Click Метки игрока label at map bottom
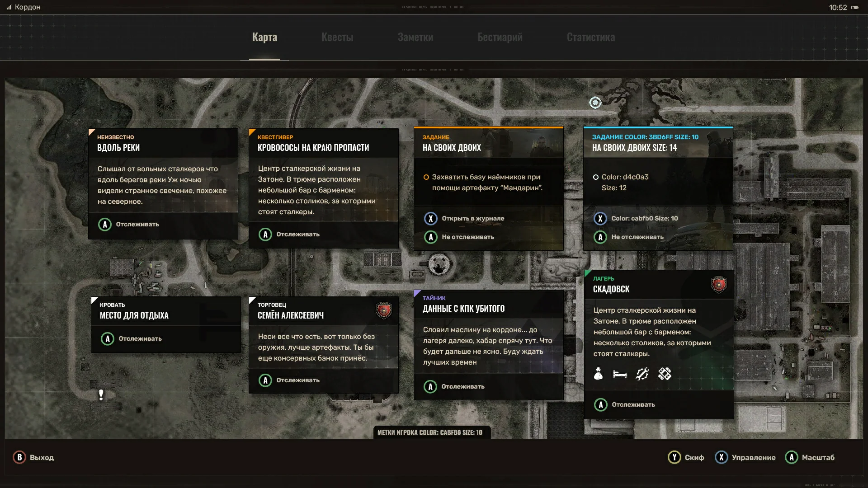The height and width of the screenshot is (488, 868). 429,432
